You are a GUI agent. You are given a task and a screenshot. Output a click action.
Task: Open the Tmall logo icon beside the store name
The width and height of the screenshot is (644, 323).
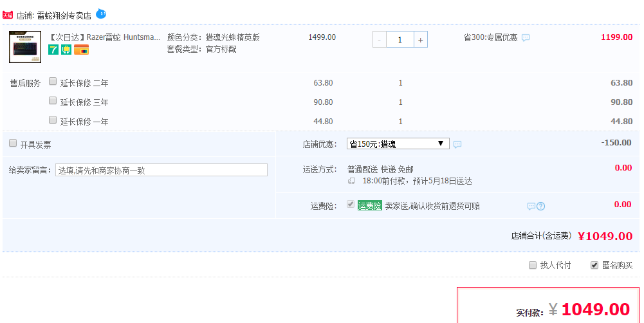click(x=8, y=15)
